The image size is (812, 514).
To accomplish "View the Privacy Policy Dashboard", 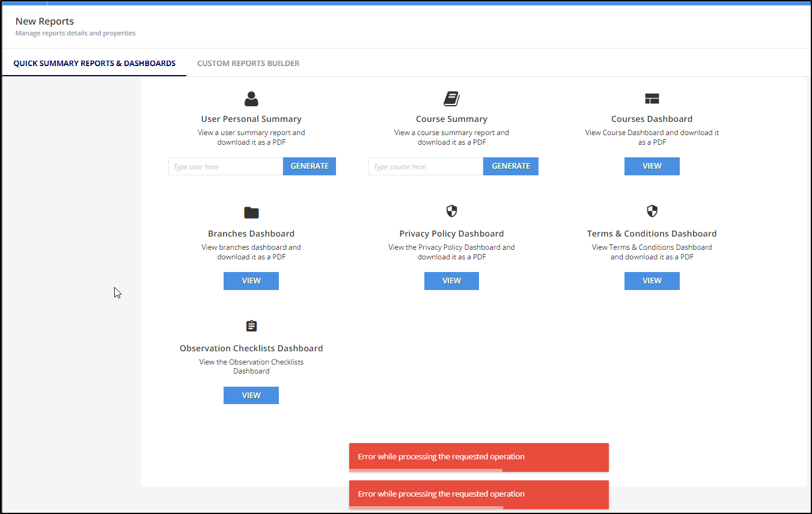I will [x=451, y=281].
